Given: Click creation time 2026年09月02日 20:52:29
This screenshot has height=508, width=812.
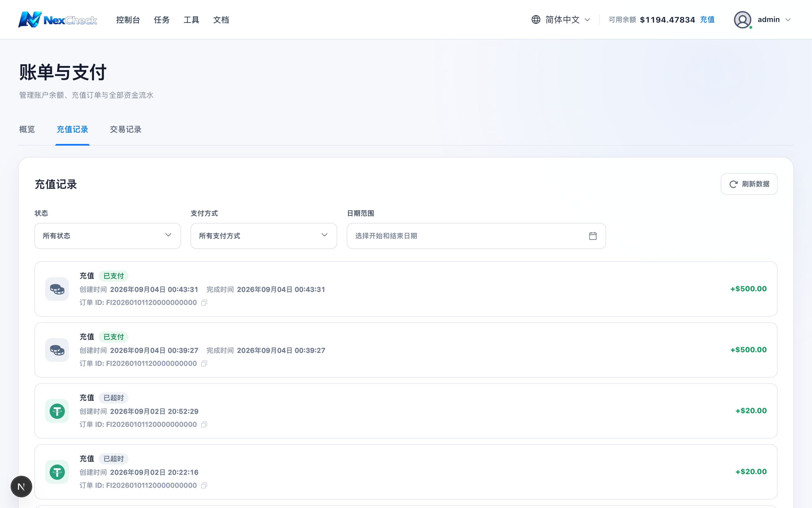Looking at the screenshot, I should click(x=154, y=411).
